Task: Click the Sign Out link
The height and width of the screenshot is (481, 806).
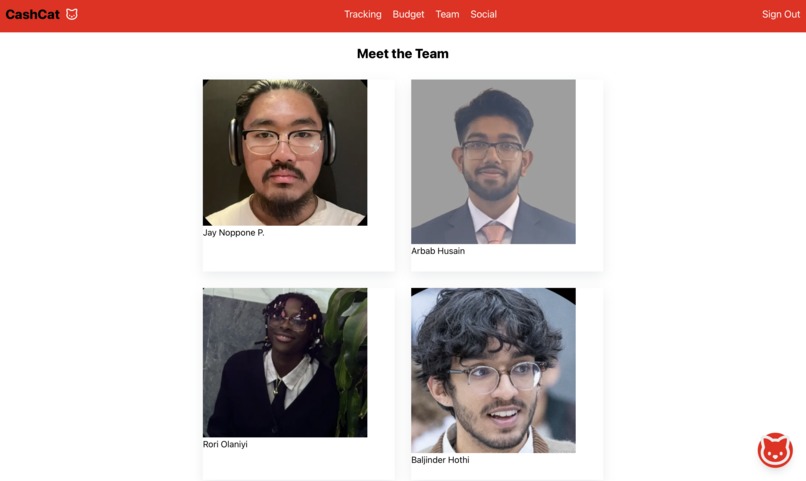Action: 781,14
